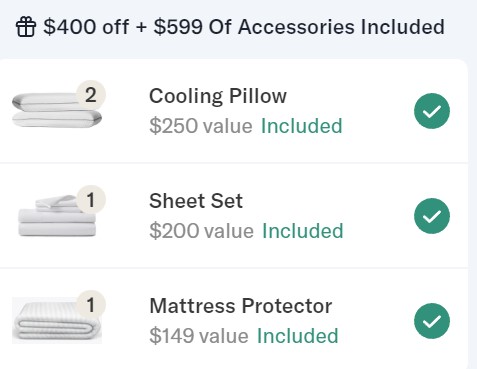This screenshot has height=369, width=477.
Task: Click the $149 value price text
Action: pos(199,336)
